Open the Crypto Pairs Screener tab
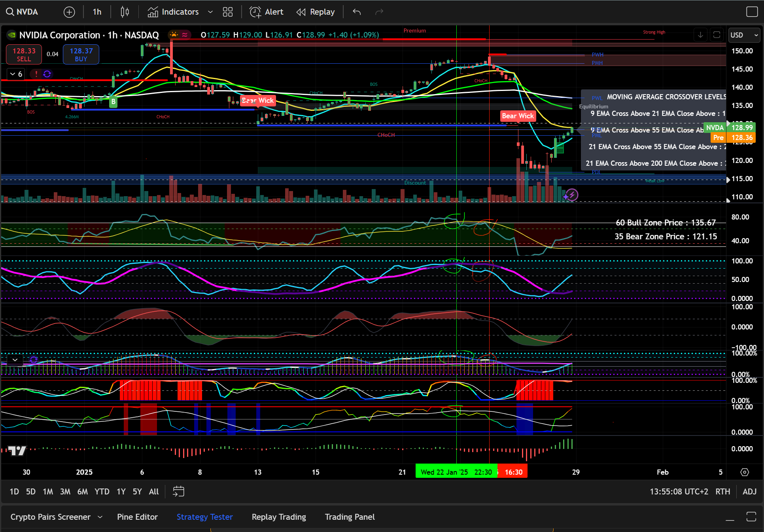Viewport: 764px width, 532px height. [x=51, y=517]
